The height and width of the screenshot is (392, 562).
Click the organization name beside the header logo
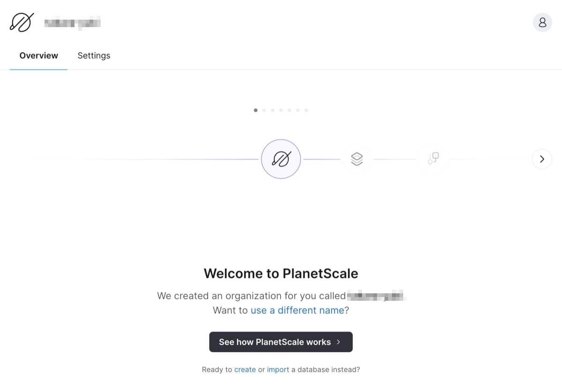pos(73,22)
